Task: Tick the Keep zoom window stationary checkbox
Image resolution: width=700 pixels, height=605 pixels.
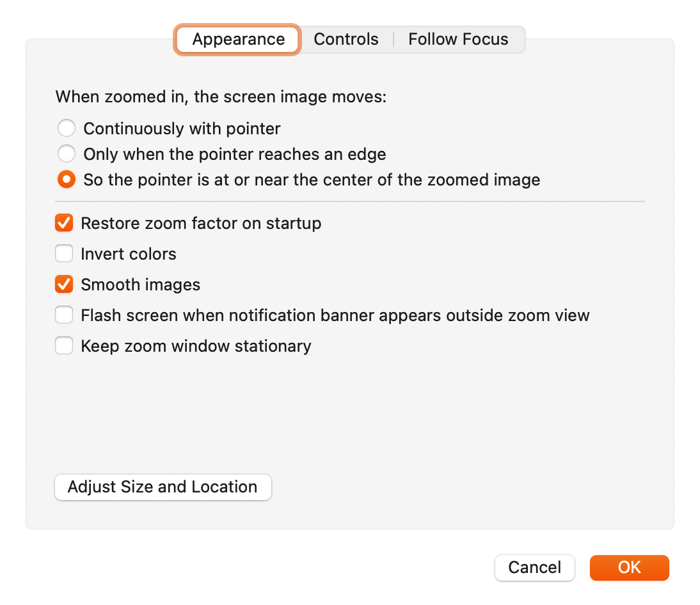Action: point(64,346)
